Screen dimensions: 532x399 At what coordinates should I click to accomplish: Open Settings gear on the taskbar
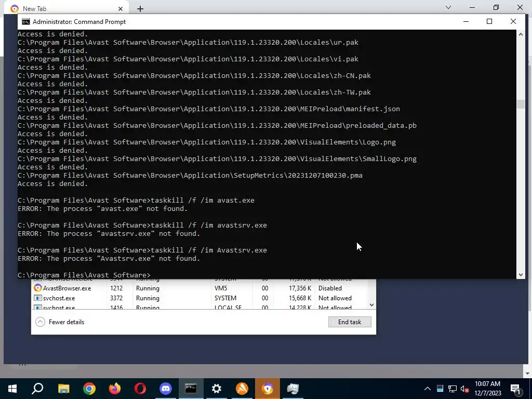tap(217, 389)
